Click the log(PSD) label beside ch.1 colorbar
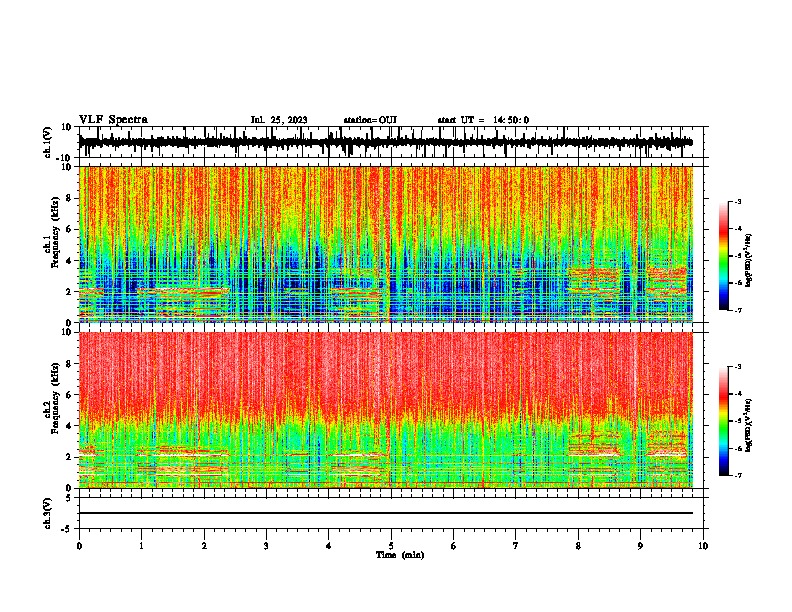 (749, 260)
